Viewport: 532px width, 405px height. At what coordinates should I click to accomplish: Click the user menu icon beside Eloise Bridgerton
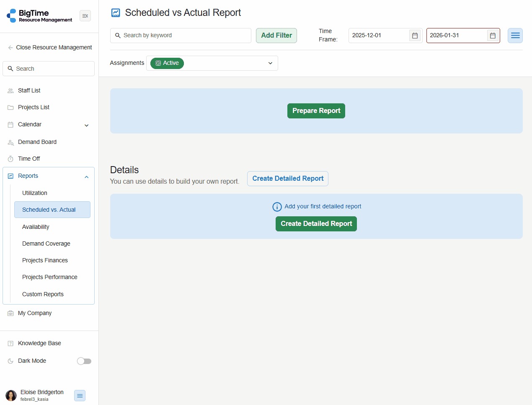tap(80, 395)
